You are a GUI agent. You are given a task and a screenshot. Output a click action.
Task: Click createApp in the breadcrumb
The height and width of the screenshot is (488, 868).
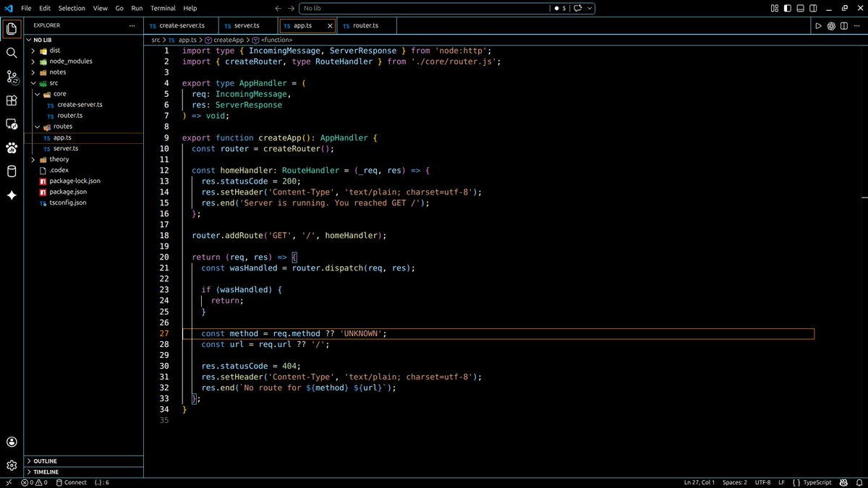(228, 40)
